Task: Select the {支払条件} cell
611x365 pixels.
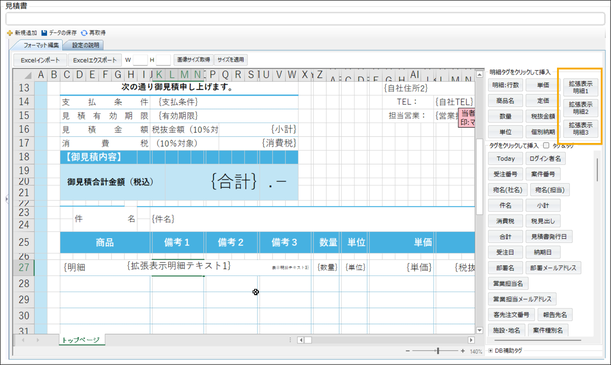Action: 178,102
